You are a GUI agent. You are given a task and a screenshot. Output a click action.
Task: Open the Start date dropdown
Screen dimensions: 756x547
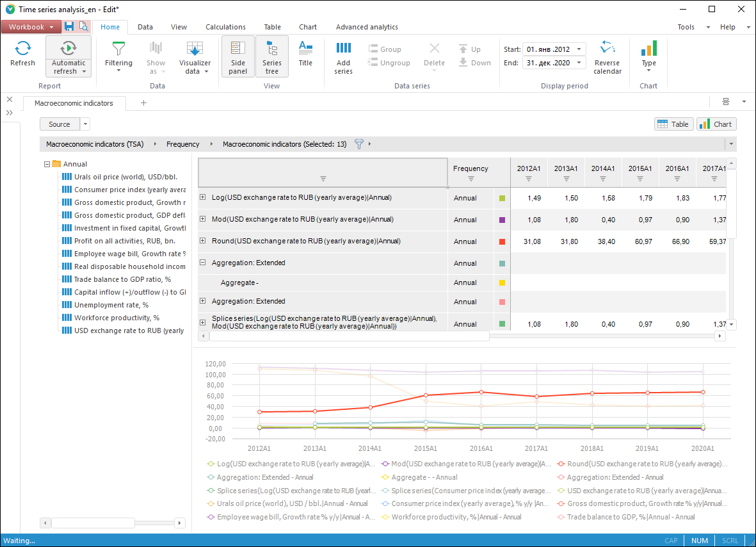pyautogui.click(x=579, y=49)
